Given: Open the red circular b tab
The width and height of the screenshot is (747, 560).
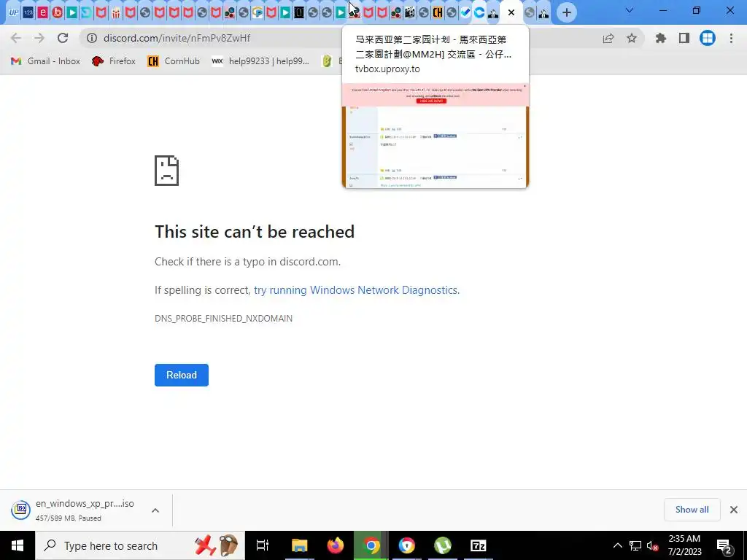Looking at the screenshot, I should click(x=57, y=12).
